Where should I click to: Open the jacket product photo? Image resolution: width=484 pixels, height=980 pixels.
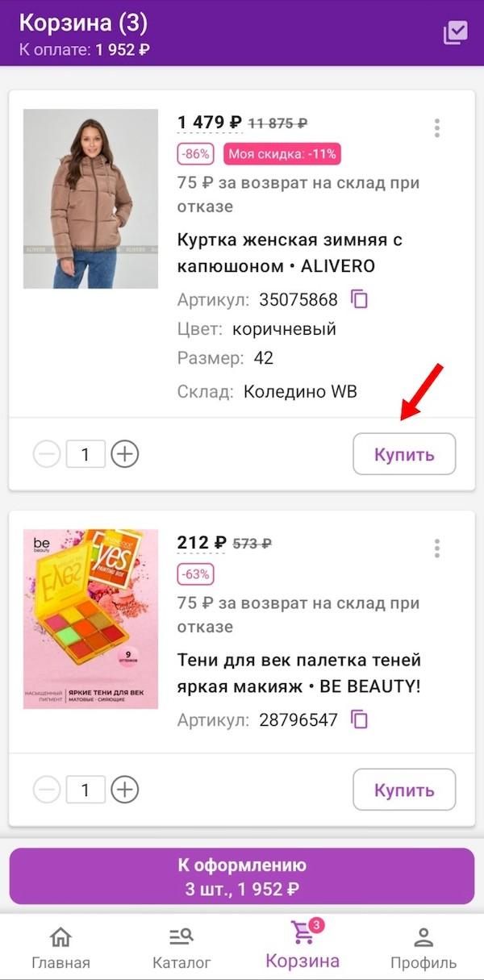[x=90, y=198]
